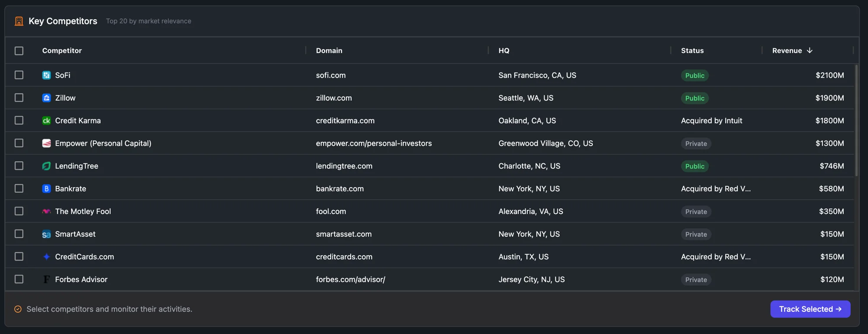Screen dimensions: 868x334
Task: Sort table by Status column header
Action: click(692, 50)
